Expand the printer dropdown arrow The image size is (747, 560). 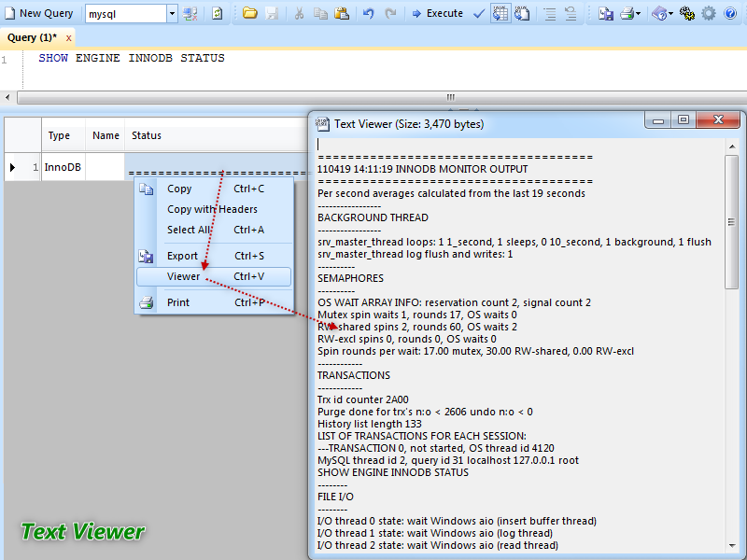tap(639, 14)
